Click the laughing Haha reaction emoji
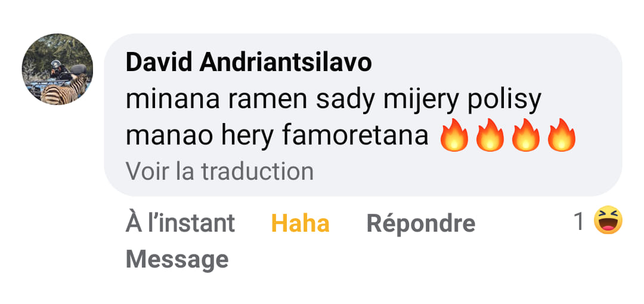The height and width of the screenshot is (304, 644). coord(608,220)
